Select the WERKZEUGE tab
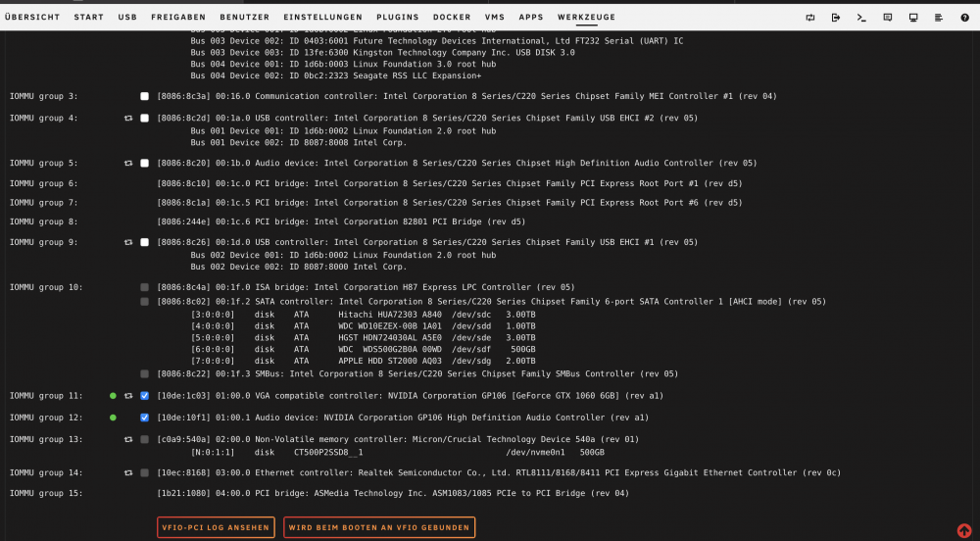The image size is (980, 541). point(586,18)
